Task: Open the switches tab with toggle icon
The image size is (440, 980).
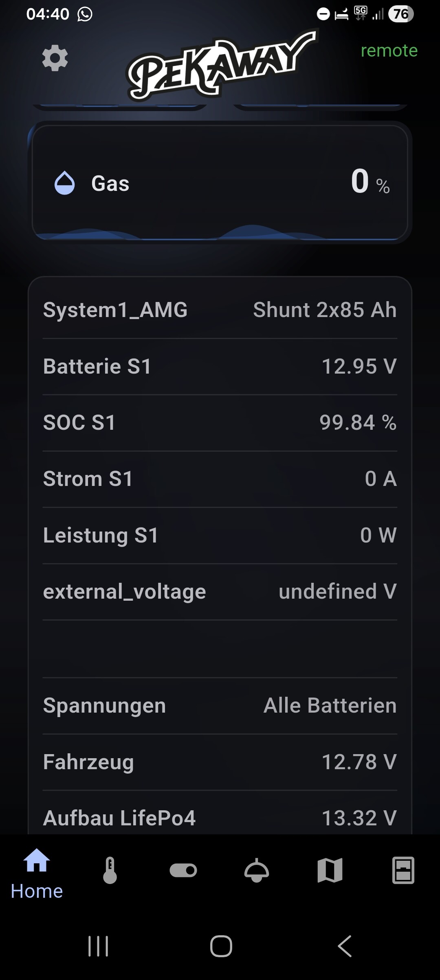Action: (x=183, y=871)
